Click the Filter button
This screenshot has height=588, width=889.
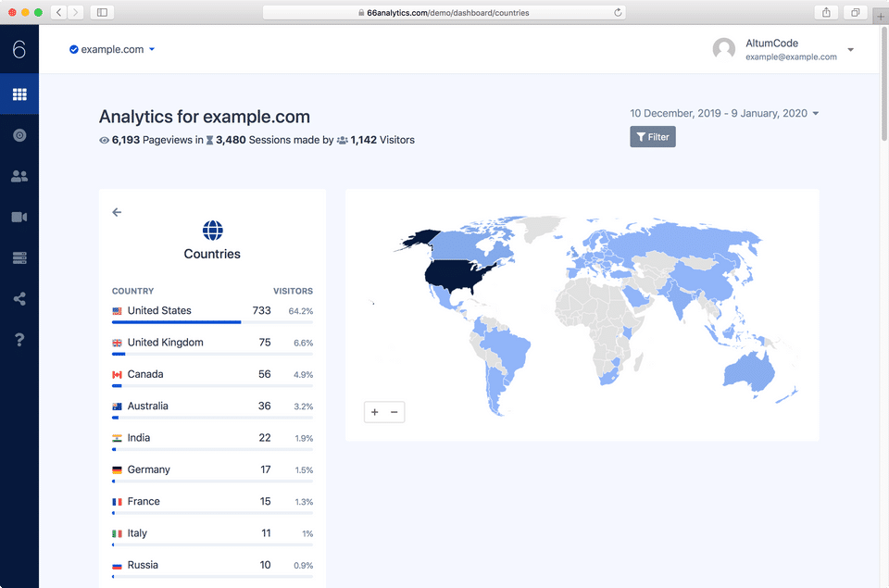pos(653,137)
